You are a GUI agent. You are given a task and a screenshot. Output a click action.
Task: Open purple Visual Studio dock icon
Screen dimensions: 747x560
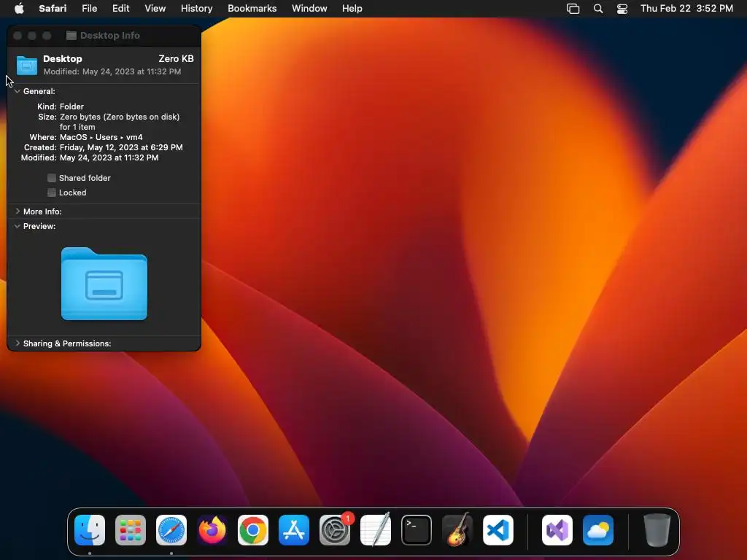pos(557,530)
